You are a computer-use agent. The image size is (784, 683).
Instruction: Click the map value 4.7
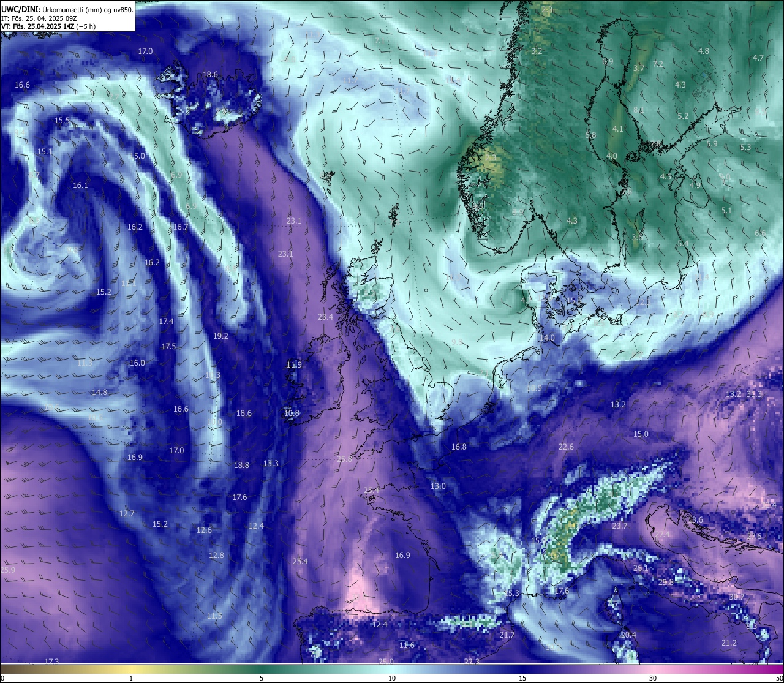click(758, 58)
